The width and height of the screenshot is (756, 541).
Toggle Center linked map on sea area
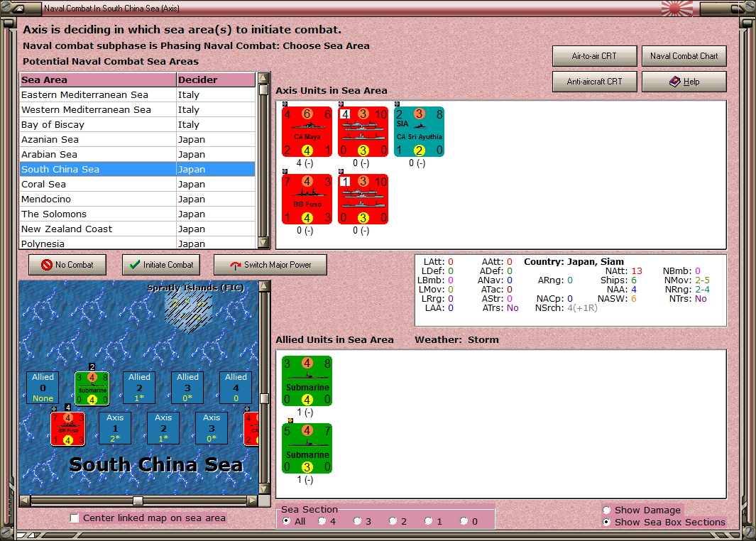click(x=75, y=518)
